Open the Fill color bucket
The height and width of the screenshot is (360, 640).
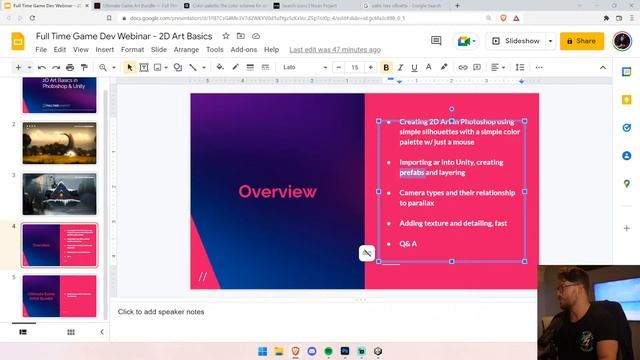[220, 67]
